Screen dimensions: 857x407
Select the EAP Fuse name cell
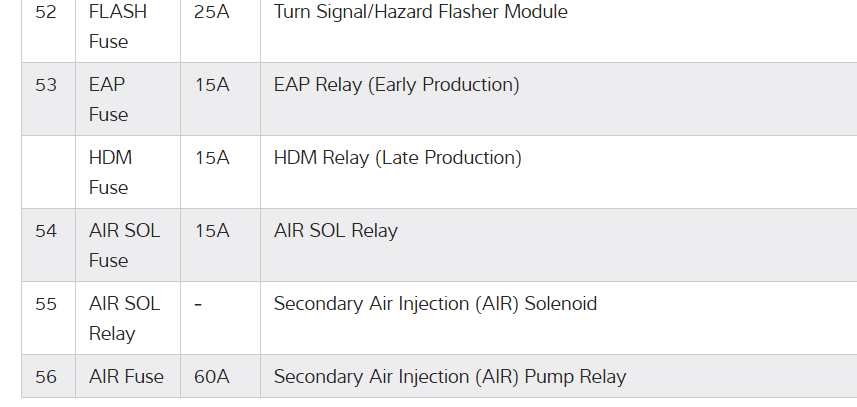(x=108, y=99)
